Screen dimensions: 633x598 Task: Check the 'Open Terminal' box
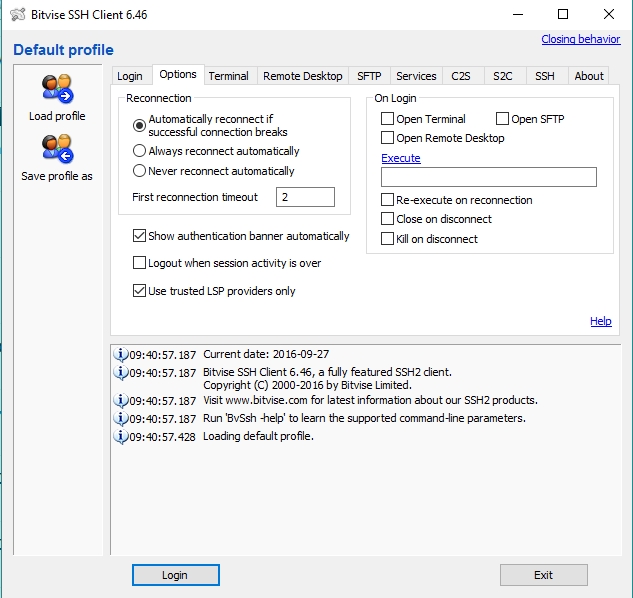[x=388, y=119]
